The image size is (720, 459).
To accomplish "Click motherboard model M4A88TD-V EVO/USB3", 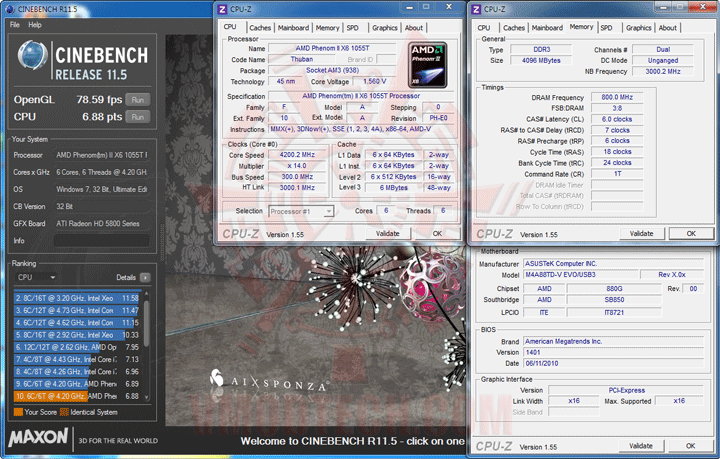I will coord(581,275).
